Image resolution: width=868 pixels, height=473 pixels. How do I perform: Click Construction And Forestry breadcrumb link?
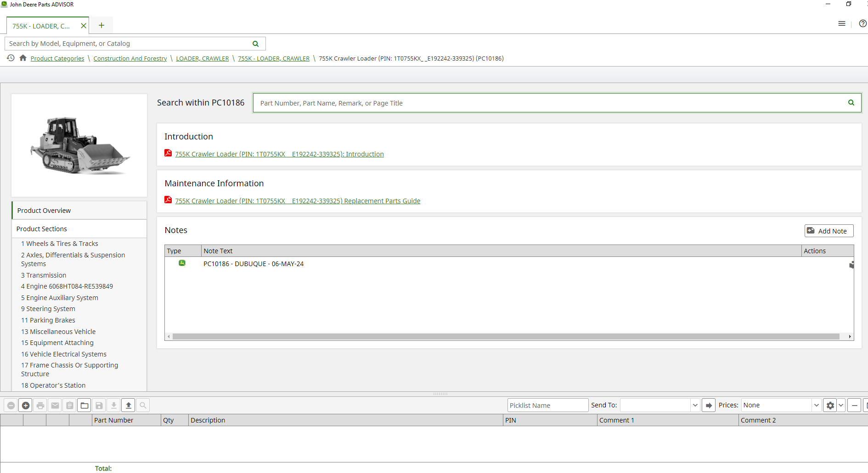130,58
